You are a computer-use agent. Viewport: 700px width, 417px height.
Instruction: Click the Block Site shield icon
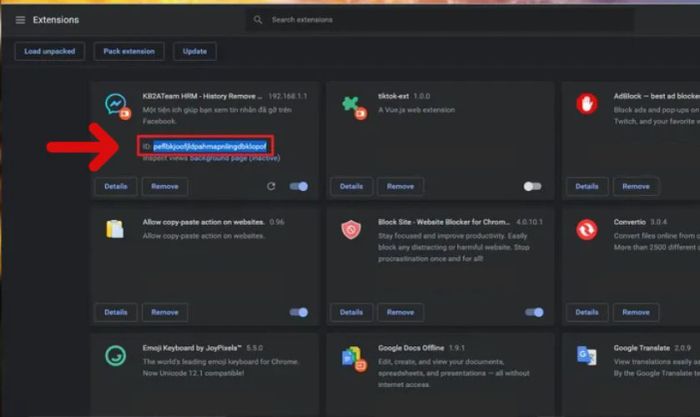pos(351,230)
